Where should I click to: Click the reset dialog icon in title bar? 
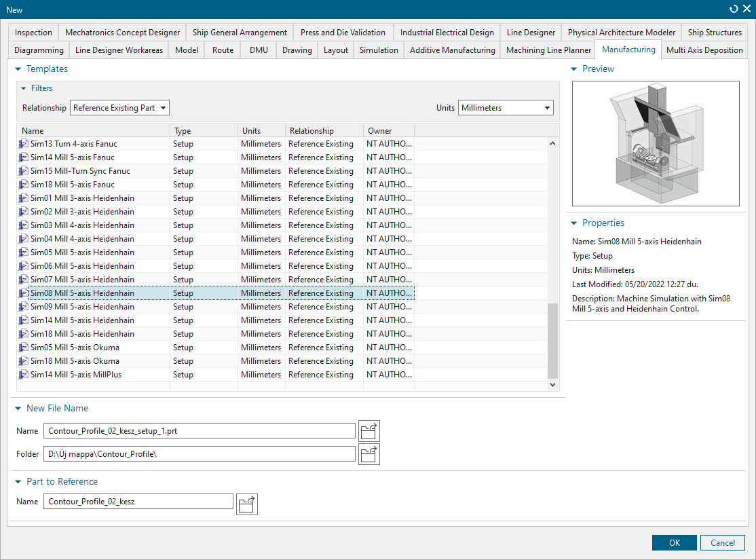coord(733,9)
